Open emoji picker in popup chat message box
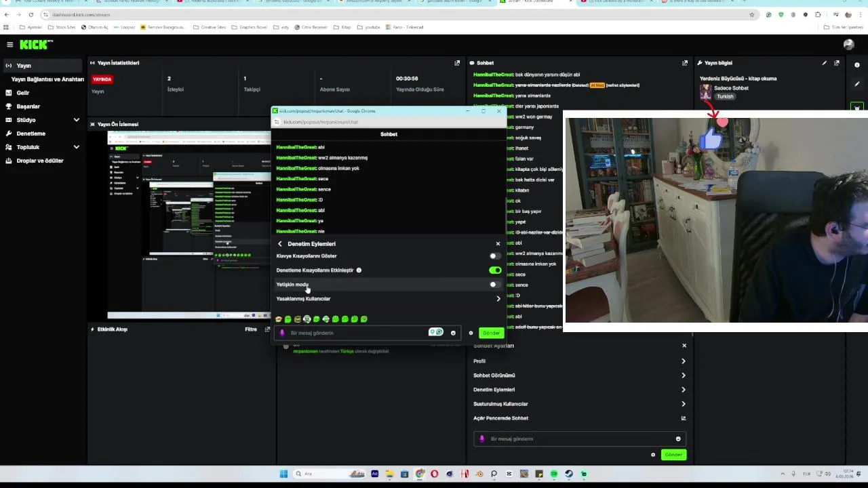 (x=453, y=333)
